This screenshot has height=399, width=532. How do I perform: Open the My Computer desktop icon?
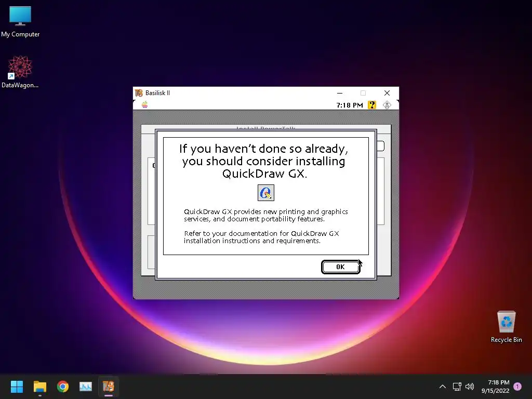[20, 22]
